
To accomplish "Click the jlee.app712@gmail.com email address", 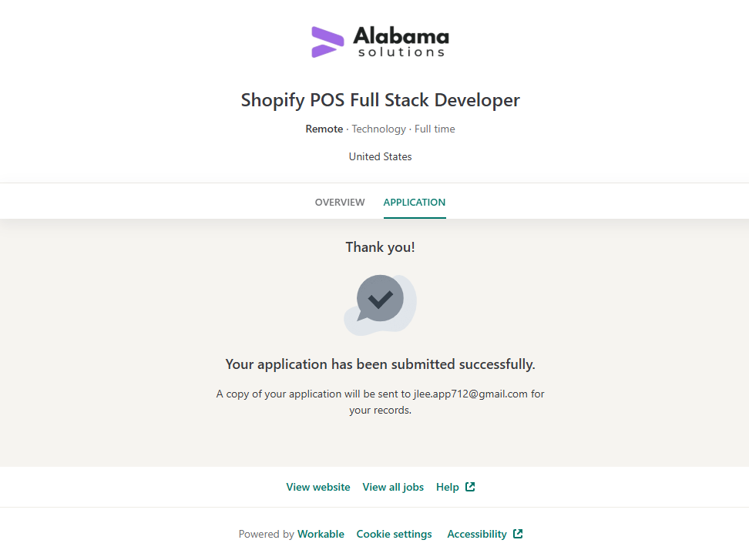I will (x=471, y=394).
